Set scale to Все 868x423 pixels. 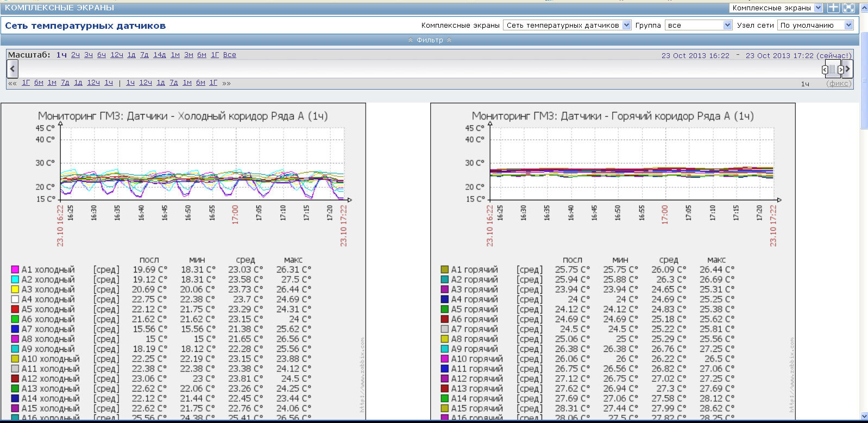[x=230, y=55]
